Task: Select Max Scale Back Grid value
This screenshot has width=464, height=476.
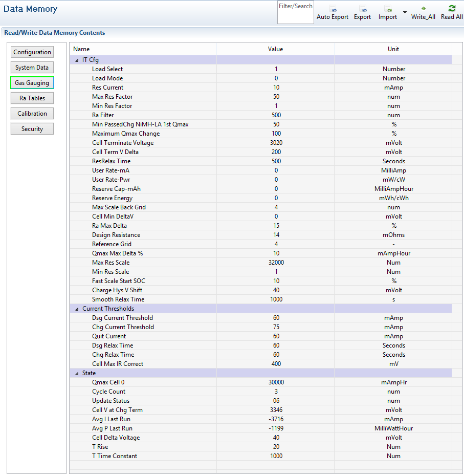Action: tap(276, 207)
